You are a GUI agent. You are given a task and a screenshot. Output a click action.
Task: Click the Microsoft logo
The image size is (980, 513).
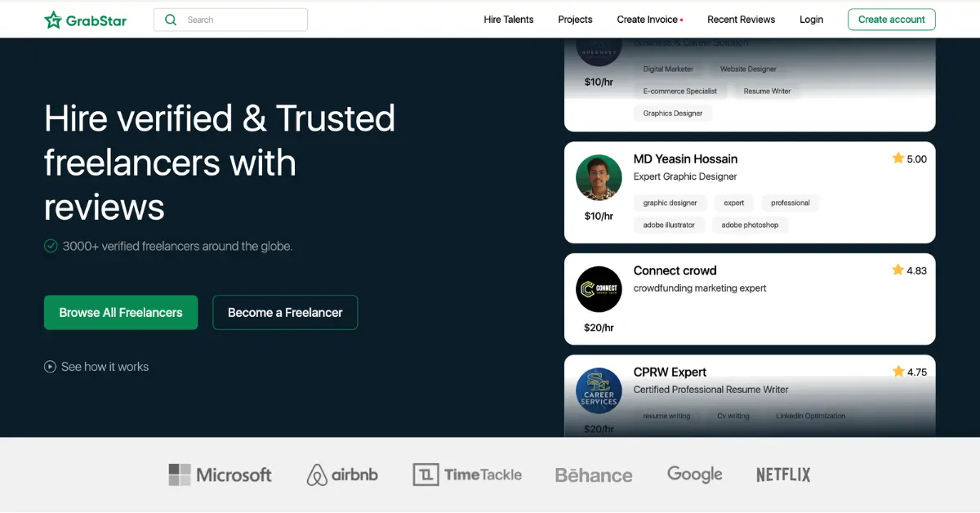[219, 474]
